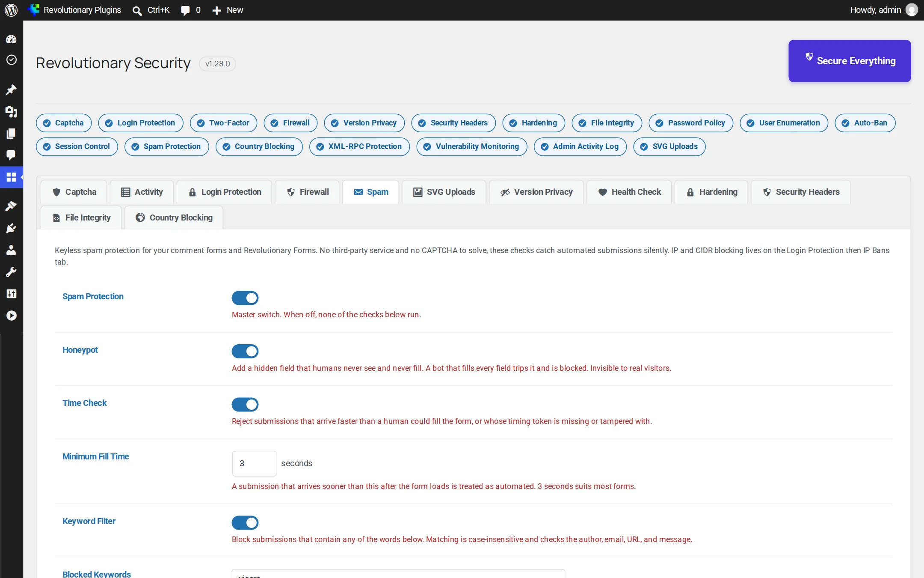Disable the Honeypot toggle

[x=245, y=351]
